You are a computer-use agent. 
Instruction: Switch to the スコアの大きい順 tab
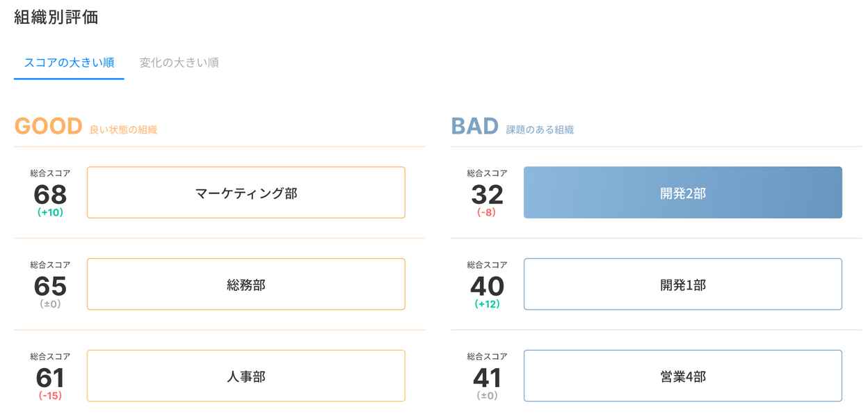69,63
